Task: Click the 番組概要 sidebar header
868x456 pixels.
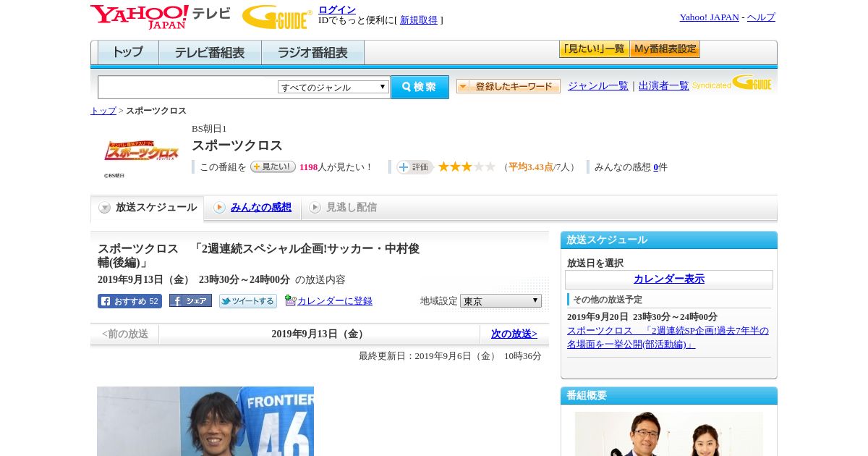Action: point(669,396)
